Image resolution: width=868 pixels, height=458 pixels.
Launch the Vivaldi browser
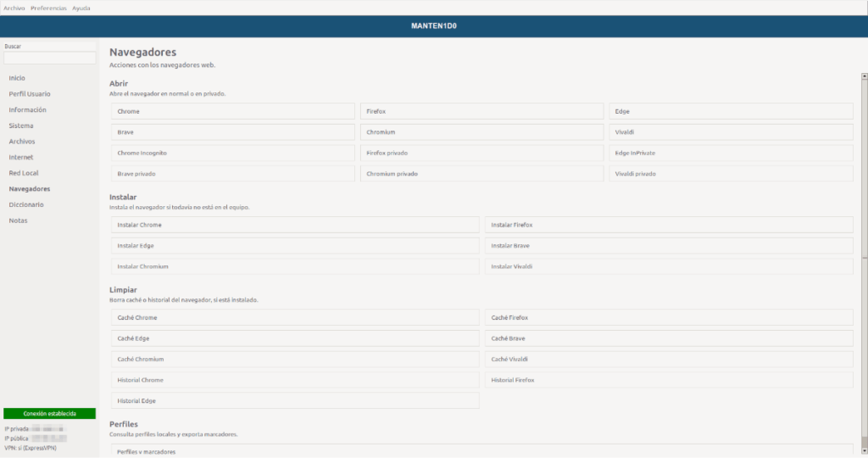pos(731,132)
